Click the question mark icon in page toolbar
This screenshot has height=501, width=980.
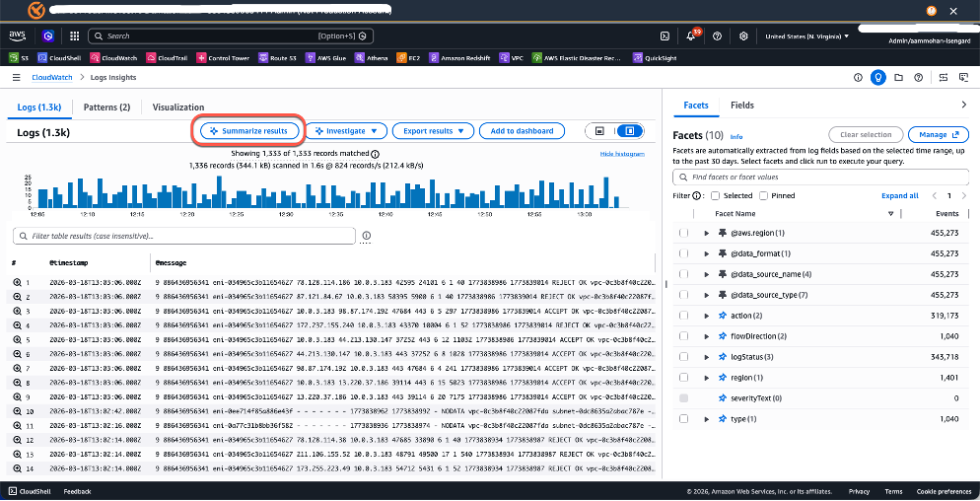(918, 78)
